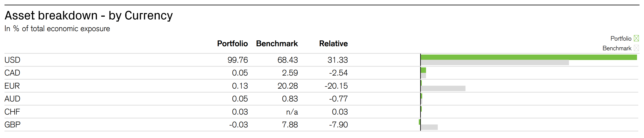Click the Benchmark column header
This screenshot has height=138, width=644.
tap(277, 44)
